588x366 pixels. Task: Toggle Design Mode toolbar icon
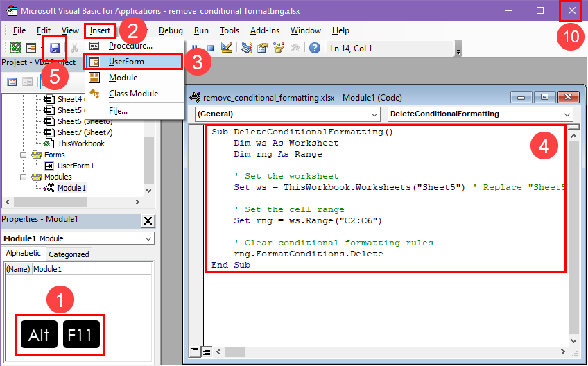227,48
